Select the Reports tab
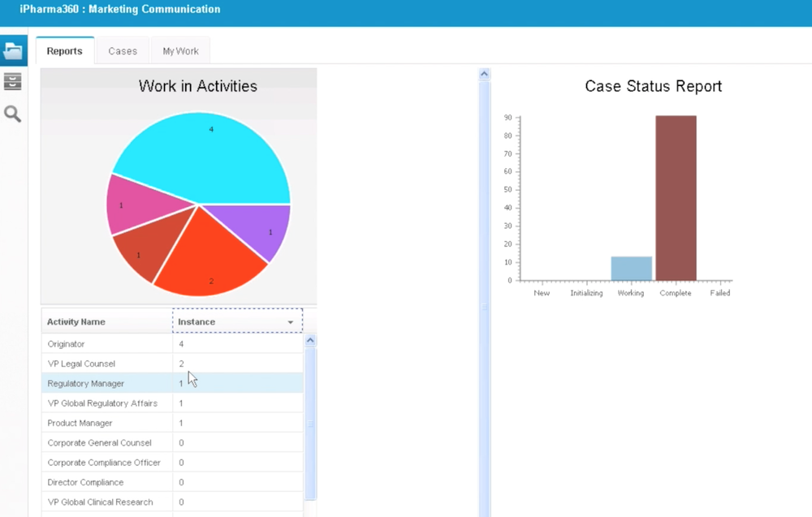 64,51
